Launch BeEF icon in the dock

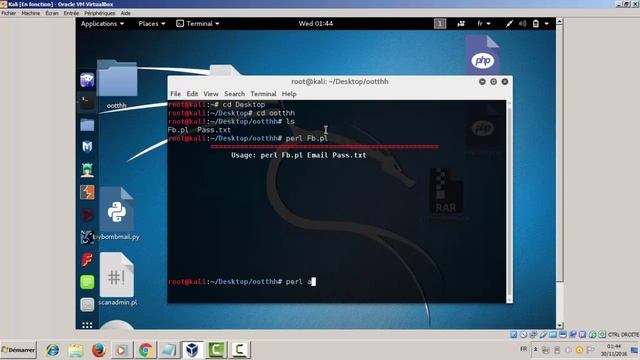coord(87,237)
